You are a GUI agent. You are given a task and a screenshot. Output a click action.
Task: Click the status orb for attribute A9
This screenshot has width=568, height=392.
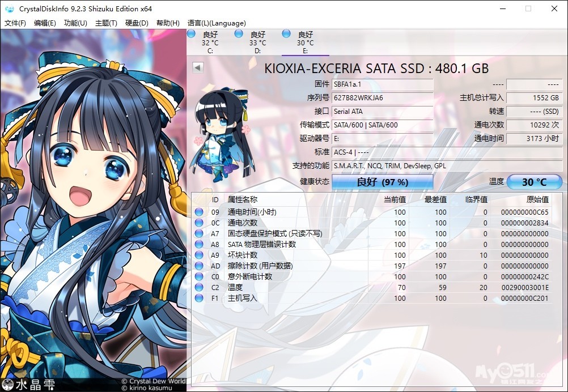coord(199,255)
